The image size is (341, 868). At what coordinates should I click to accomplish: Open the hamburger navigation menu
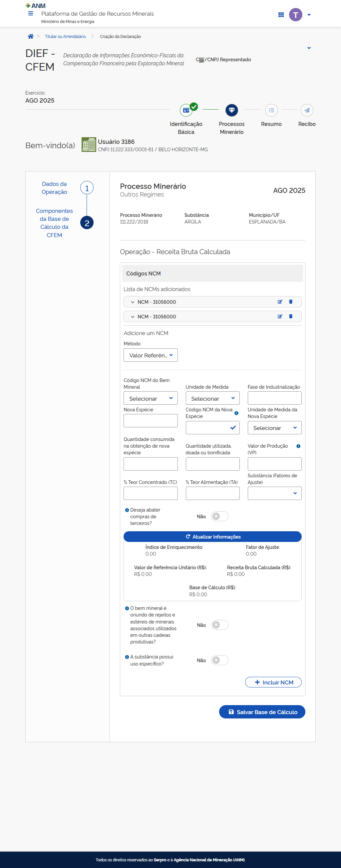pyautogui.click(x=31, y=14)
